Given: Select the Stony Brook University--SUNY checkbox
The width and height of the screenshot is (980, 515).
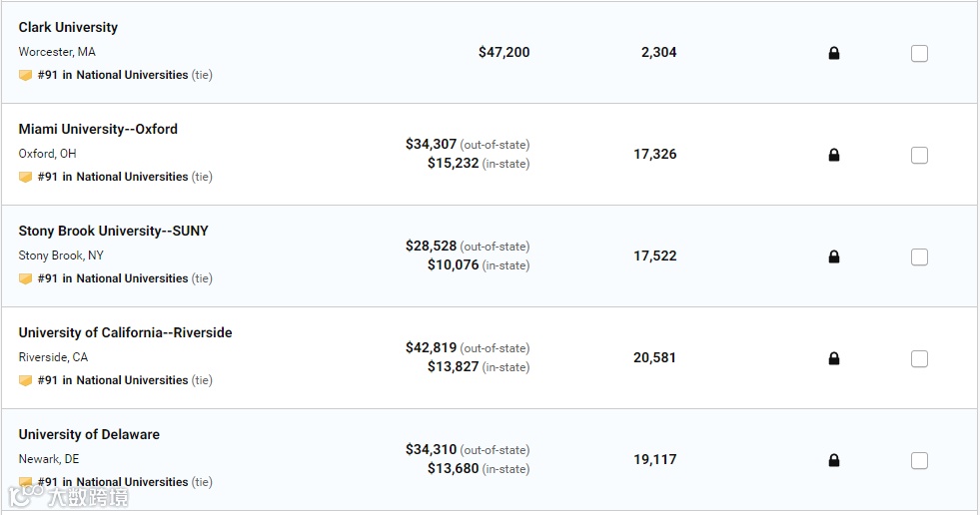Looking at the screenshot, I should click(919, 257).
